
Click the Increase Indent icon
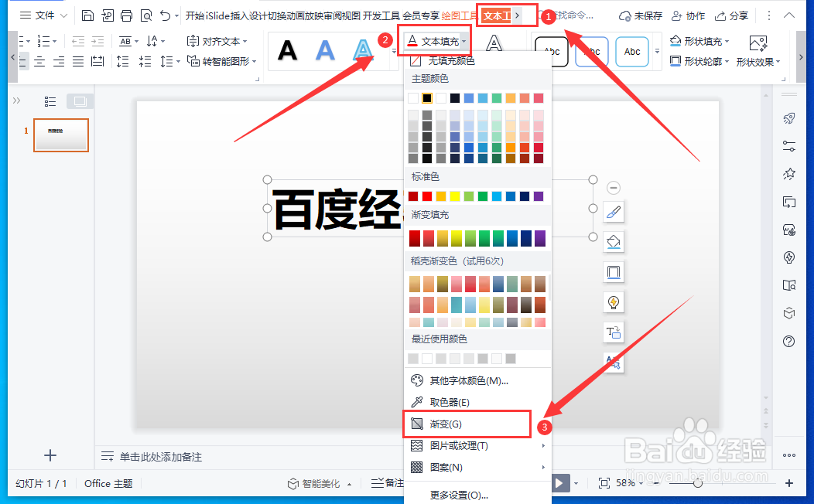click(97, 41)
